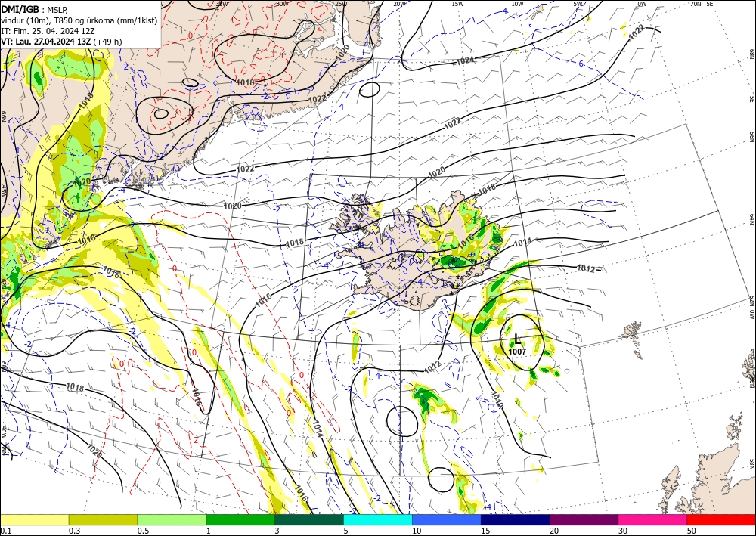Click the "5W" longitude label at top
The height and width of the screenshot is (536, 756).
(x=578, y=4)
